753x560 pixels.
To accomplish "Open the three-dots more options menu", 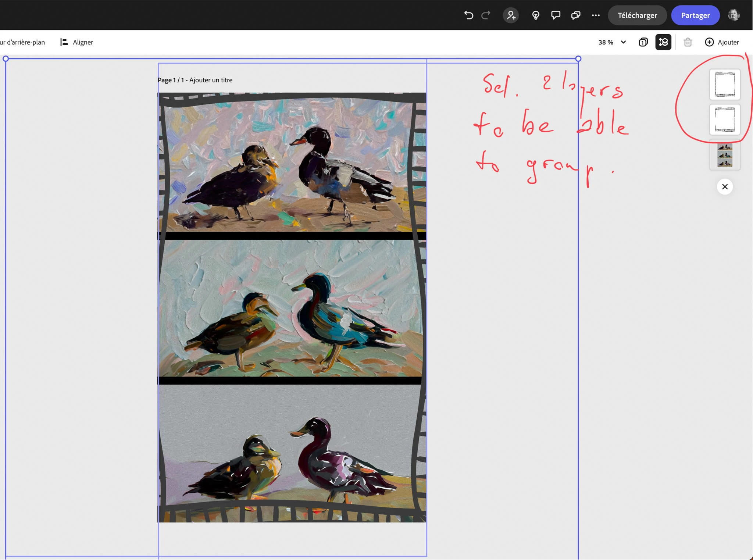I will 596,15.
